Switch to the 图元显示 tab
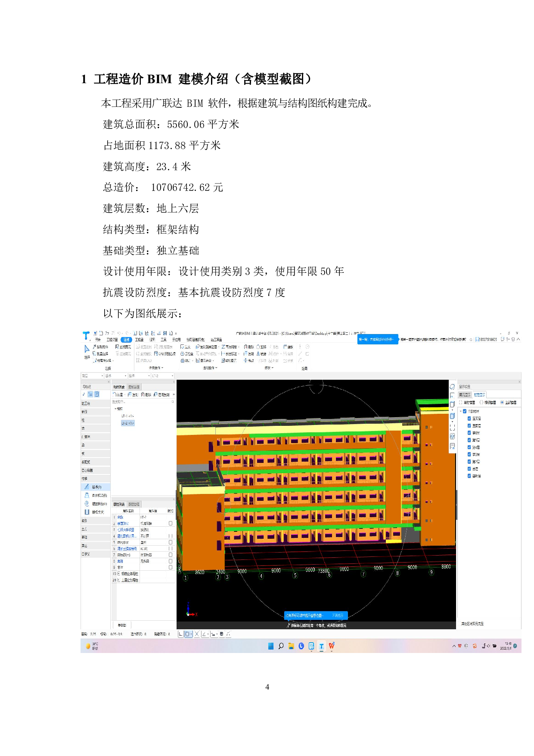Viewport: 534px width, 756px height. pos(465,394)
